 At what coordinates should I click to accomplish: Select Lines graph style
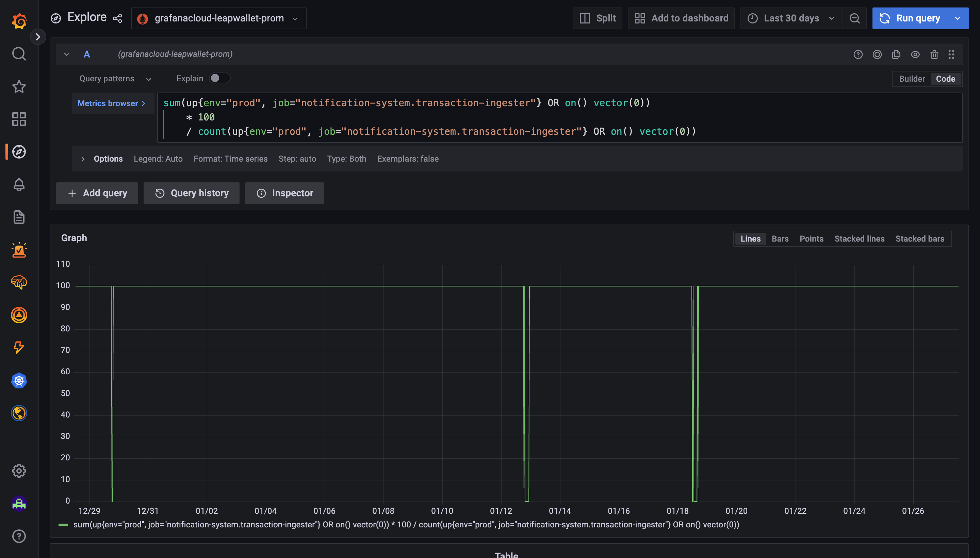coord(750,239)
